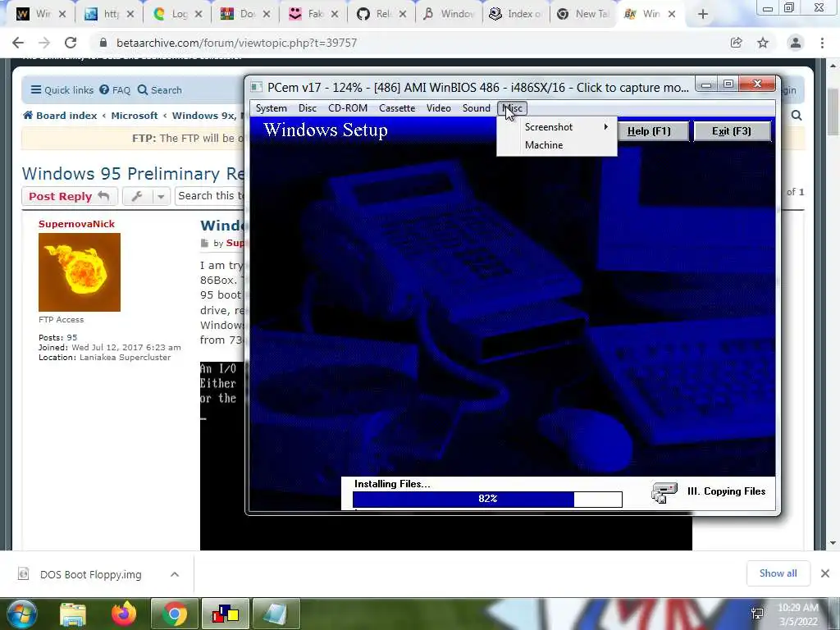Screen dimensions: 840x630
Task: Open the Sound menu in PCem
Action: click(x=477, y=108)
